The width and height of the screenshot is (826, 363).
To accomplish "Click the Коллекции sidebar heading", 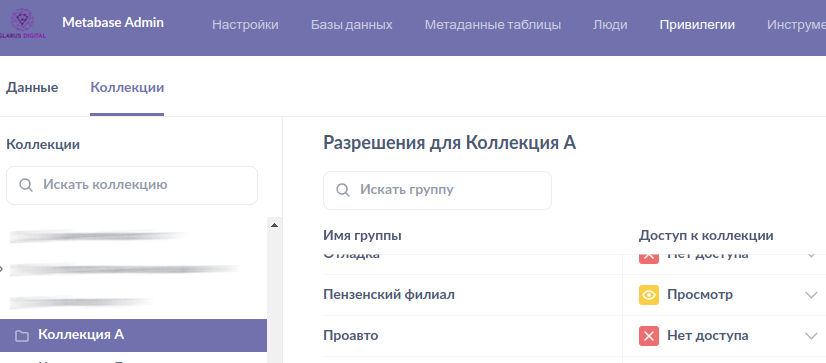I will pos(43,144).
